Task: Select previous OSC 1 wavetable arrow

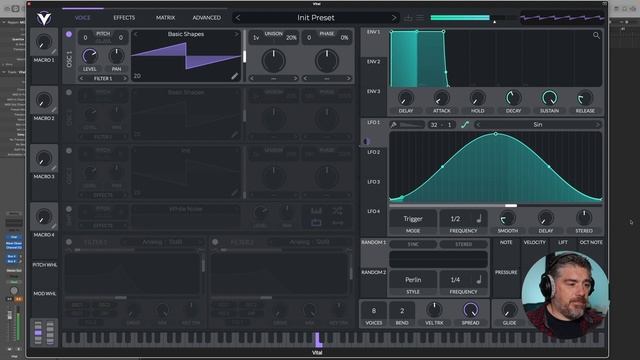Action: (x=136, y=34)
